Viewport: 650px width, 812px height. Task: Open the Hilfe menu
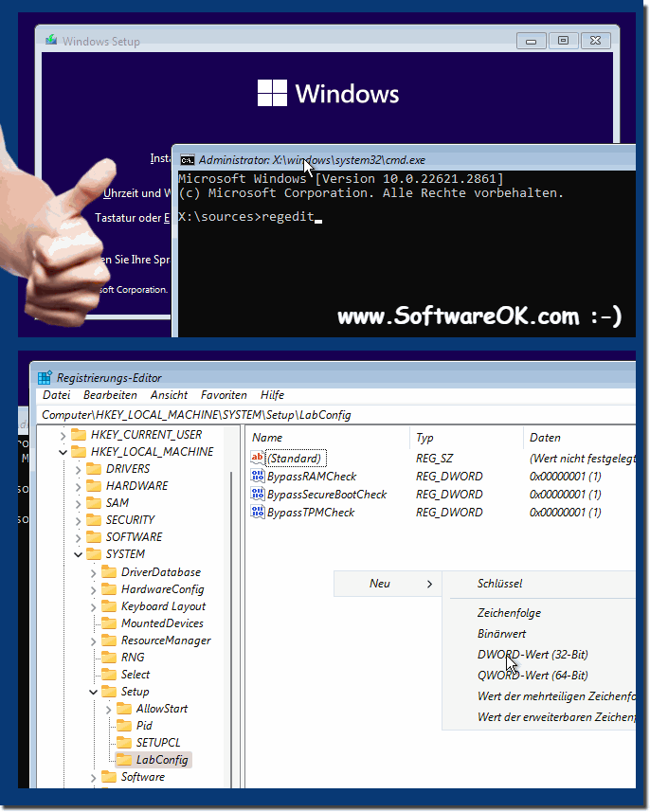tap(272, 395)
